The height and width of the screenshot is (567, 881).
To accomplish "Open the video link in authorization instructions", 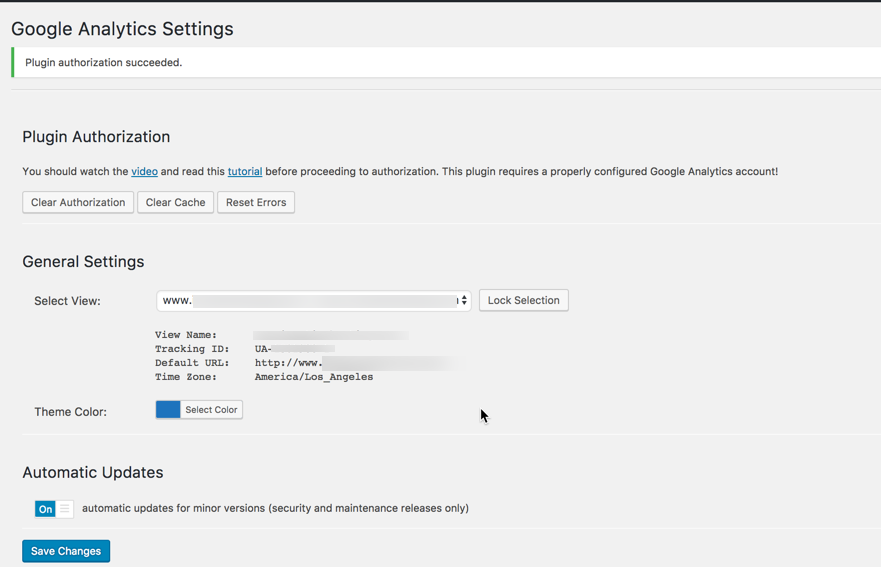I will click(x=144, y=172).
